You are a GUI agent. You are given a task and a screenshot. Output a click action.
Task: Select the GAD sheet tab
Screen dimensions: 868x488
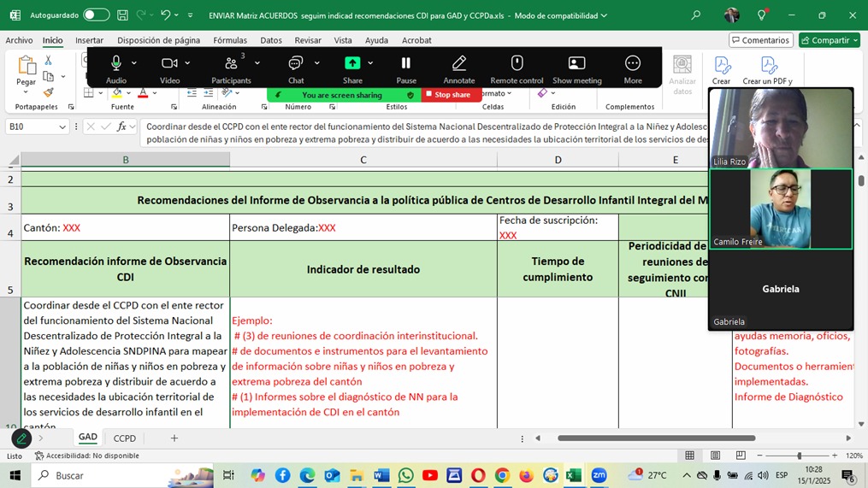[87, 437]
